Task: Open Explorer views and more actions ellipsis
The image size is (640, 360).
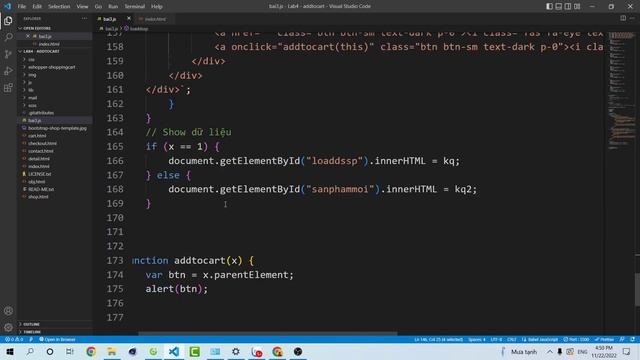Action: tap(84, 18)
